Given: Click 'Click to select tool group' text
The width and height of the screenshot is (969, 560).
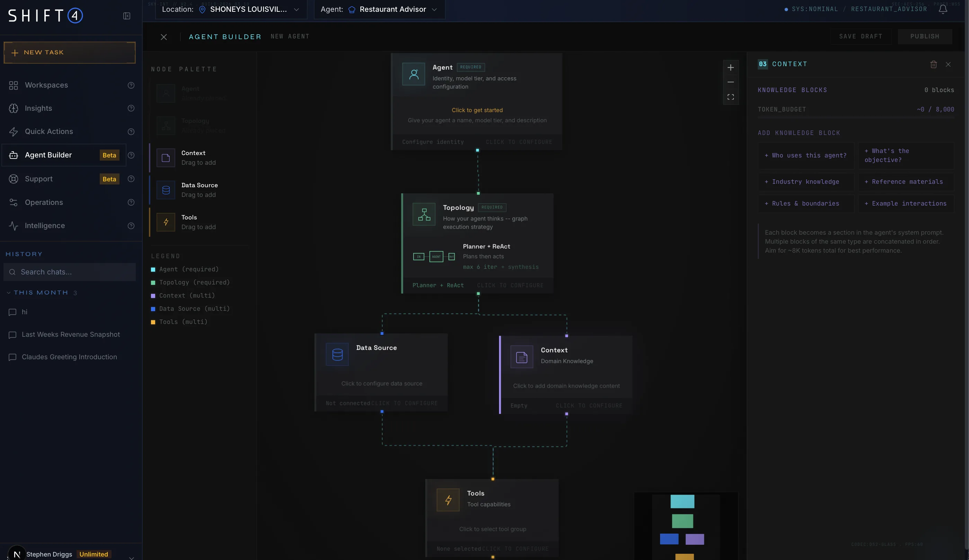Looking at the screenshot, I should [492, 529].
